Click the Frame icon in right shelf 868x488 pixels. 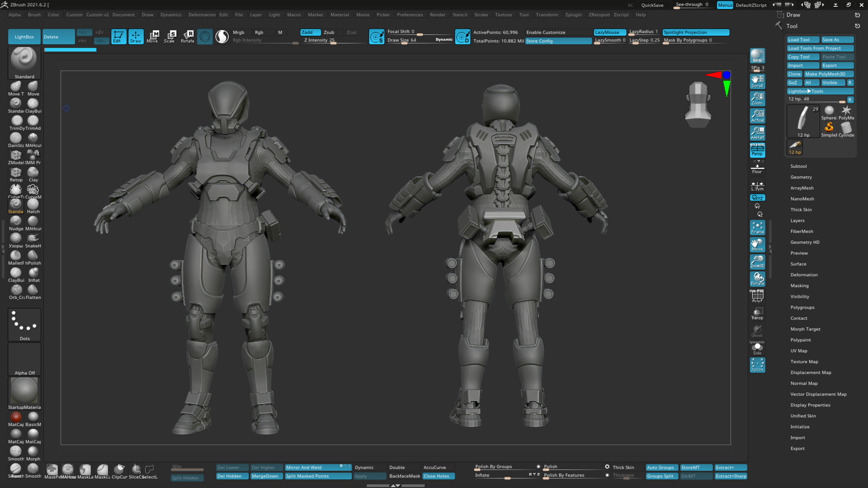(x=757, y=227)
